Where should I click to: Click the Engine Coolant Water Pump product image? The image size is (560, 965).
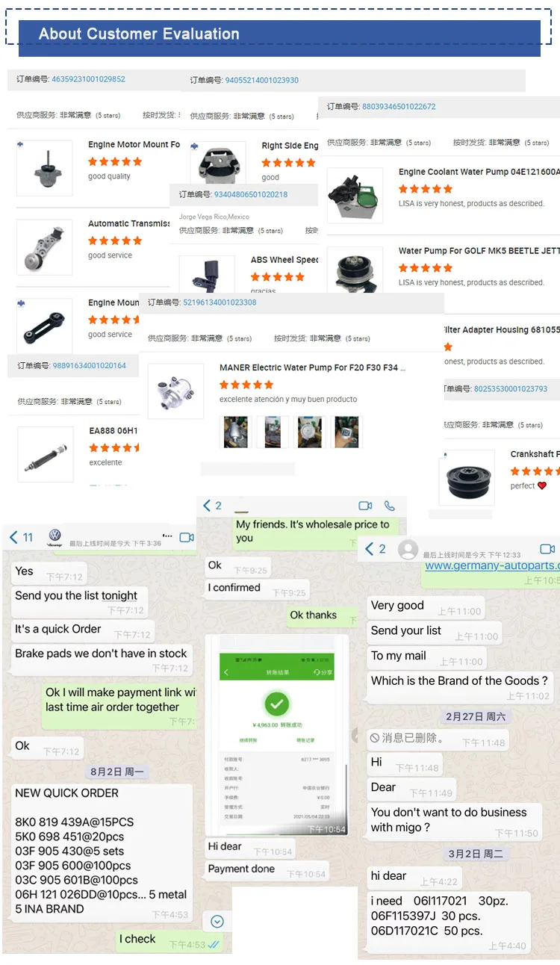tap(355, 195)
